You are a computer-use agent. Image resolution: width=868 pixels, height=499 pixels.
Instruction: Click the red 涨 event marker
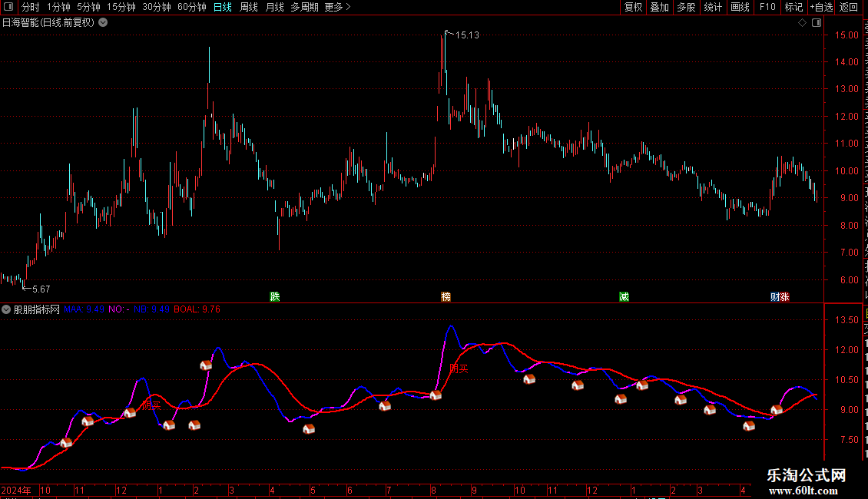(x=784, y=297)
